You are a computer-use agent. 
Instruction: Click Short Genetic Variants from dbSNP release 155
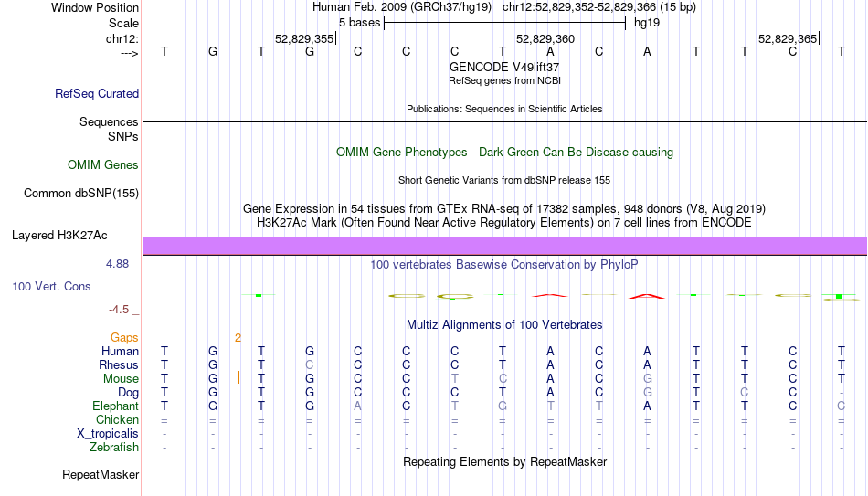coord(504,181)
